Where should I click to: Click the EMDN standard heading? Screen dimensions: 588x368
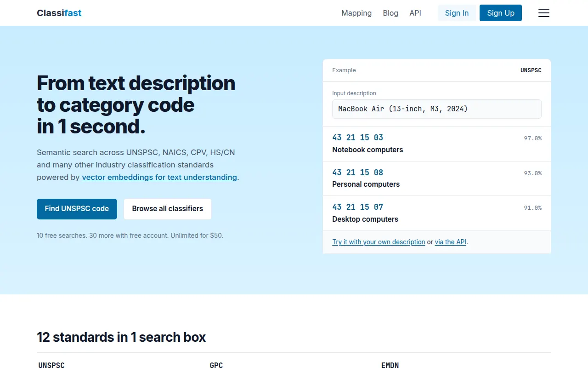(390, 365)
